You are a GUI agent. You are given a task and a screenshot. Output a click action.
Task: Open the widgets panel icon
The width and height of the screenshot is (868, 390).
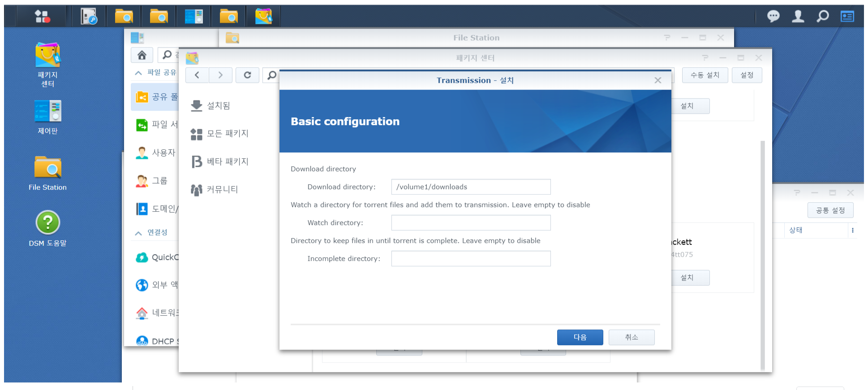(847, 17)
